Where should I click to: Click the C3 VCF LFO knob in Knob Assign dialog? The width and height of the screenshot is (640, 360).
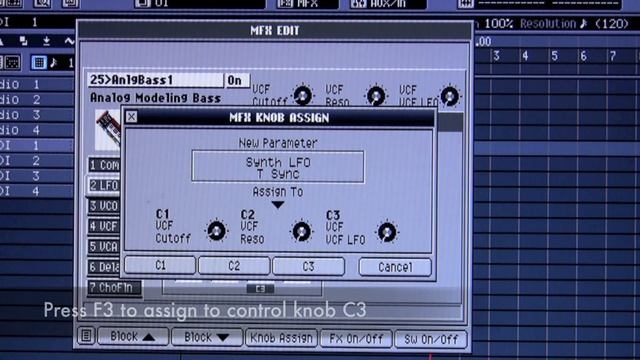[x=387, y=232]
